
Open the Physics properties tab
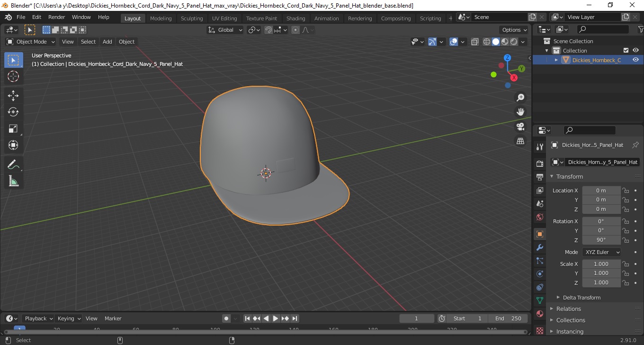539,274
